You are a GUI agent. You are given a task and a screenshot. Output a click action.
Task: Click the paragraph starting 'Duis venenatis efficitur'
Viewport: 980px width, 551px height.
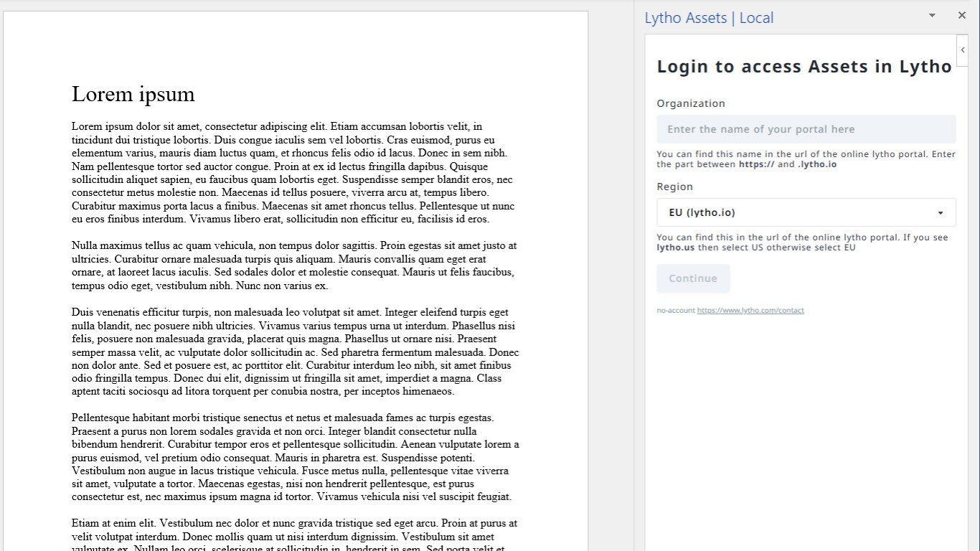[x=295, y=352]
